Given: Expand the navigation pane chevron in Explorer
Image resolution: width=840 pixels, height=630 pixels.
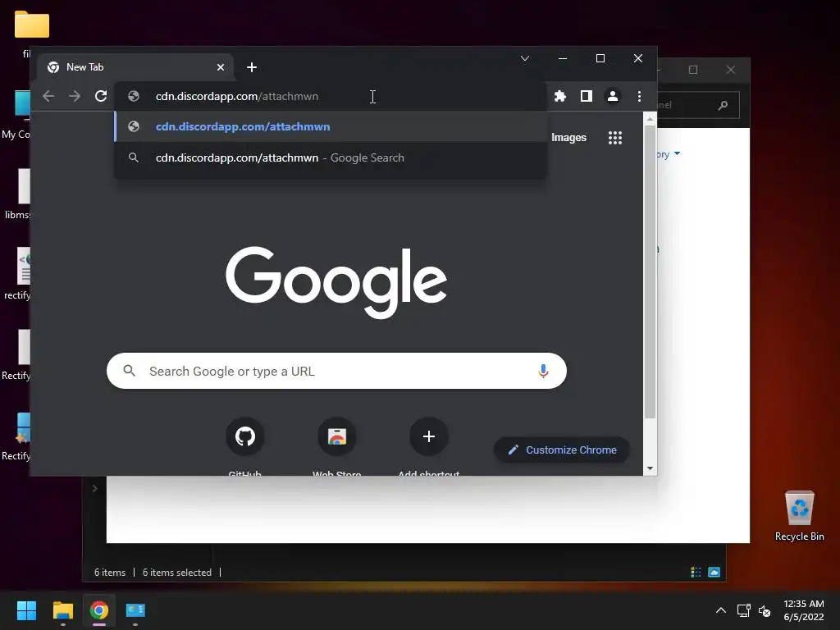Looking at the screenshot, I should pos(94,489).
